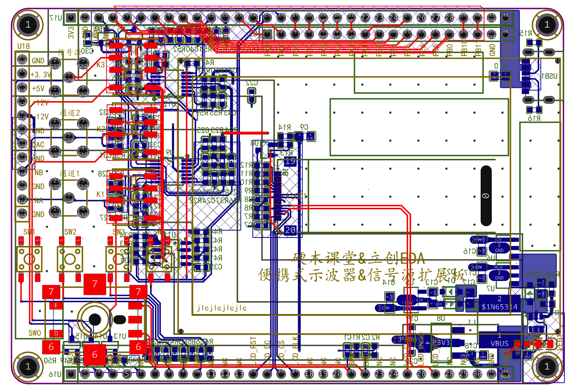Click the U16 header designator
Image resolution: width=573 pixels, height=392 pixels.
coord(55,374)
